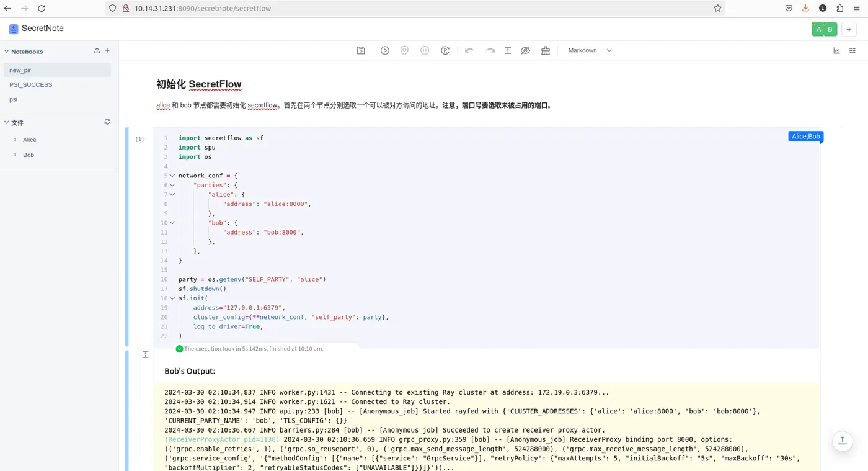The image size is (868, 471).
Task: Open the Markdown cell type dropdown
Action: pos(590,50)
